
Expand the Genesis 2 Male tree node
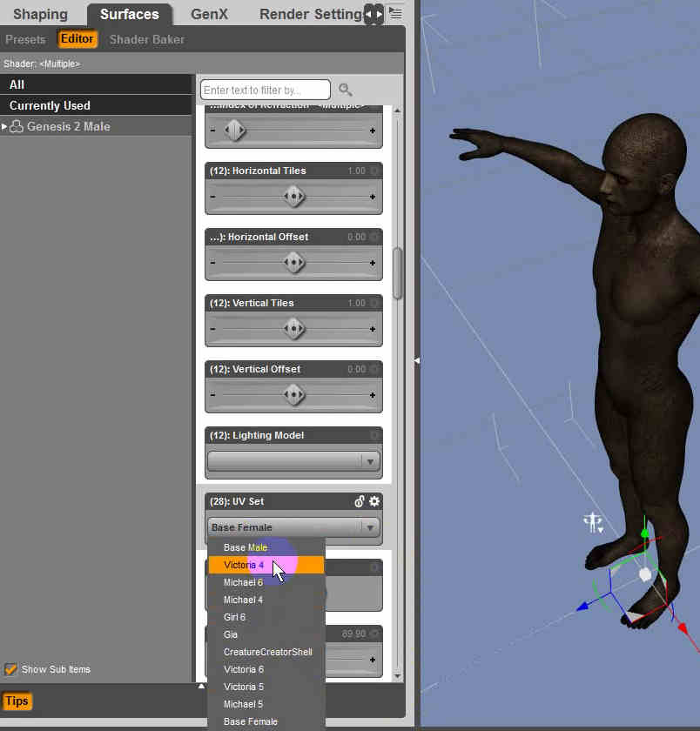tap(4, 126)
